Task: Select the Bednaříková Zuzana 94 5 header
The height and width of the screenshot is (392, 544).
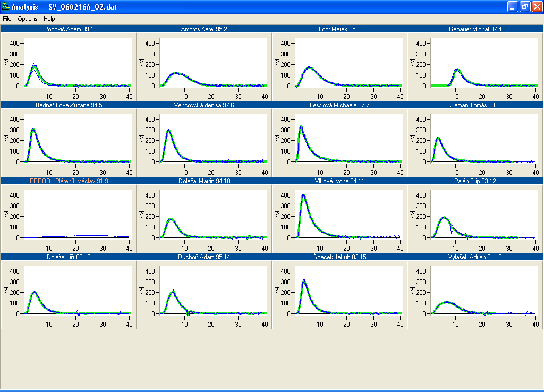Action: pos(69,105)
